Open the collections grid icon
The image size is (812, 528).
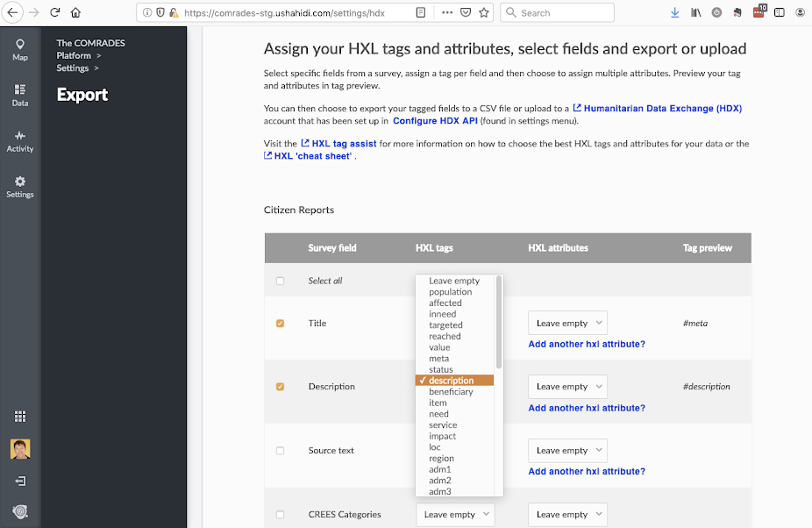point(20,417)
